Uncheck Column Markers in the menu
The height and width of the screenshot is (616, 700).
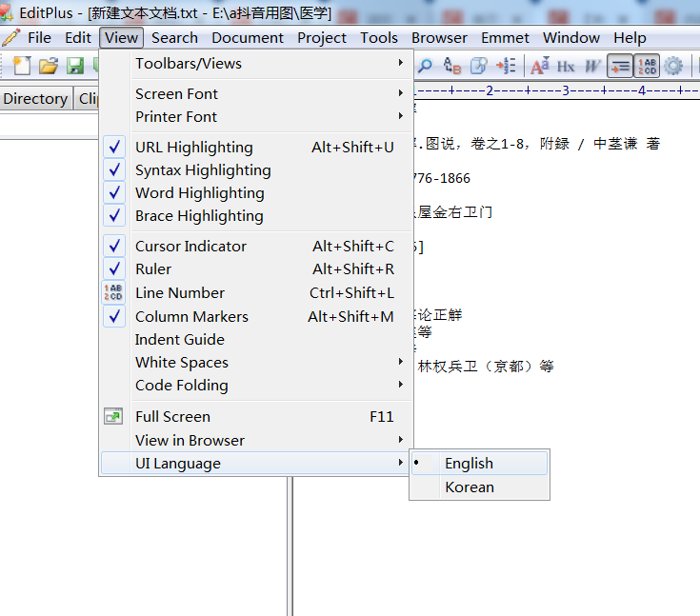pos(191,317)
